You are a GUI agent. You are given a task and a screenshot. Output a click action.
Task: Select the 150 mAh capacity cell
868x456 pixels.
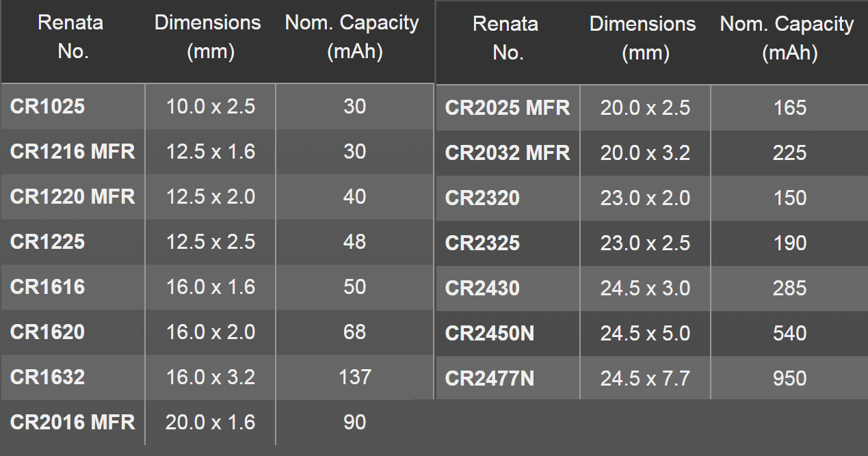pos(790,198)
